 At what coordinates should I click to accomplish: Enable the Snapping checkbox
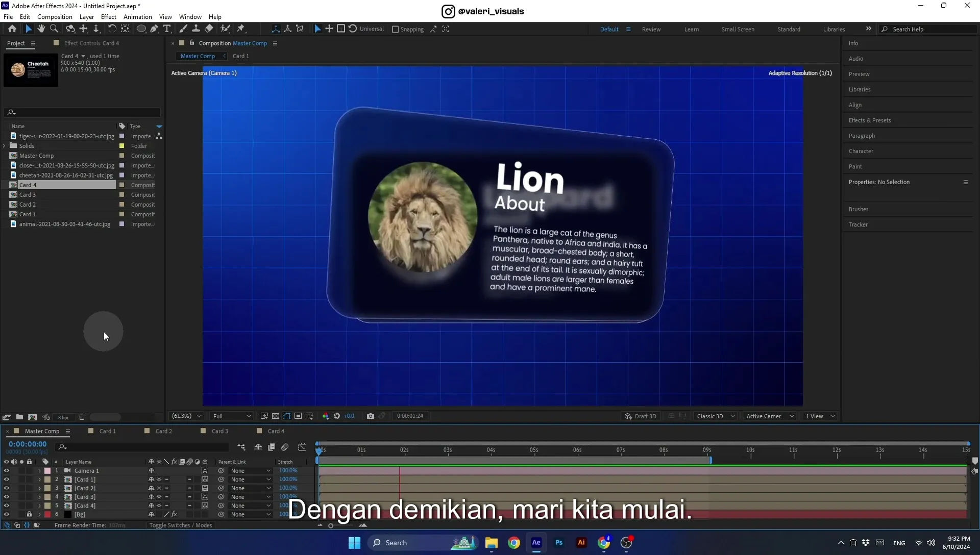pyautogui.click(x=395, y=30)
